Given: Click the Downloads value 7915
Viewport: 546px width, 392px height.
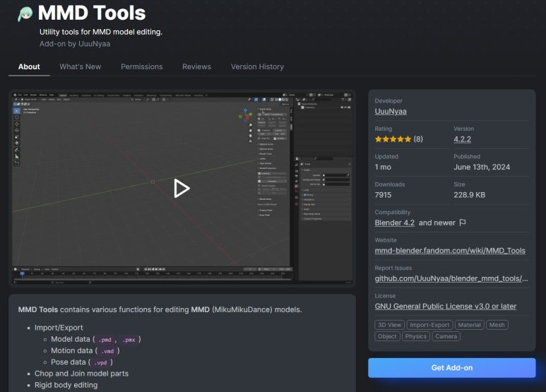Looking at the screenshot, I should (383, 195).
